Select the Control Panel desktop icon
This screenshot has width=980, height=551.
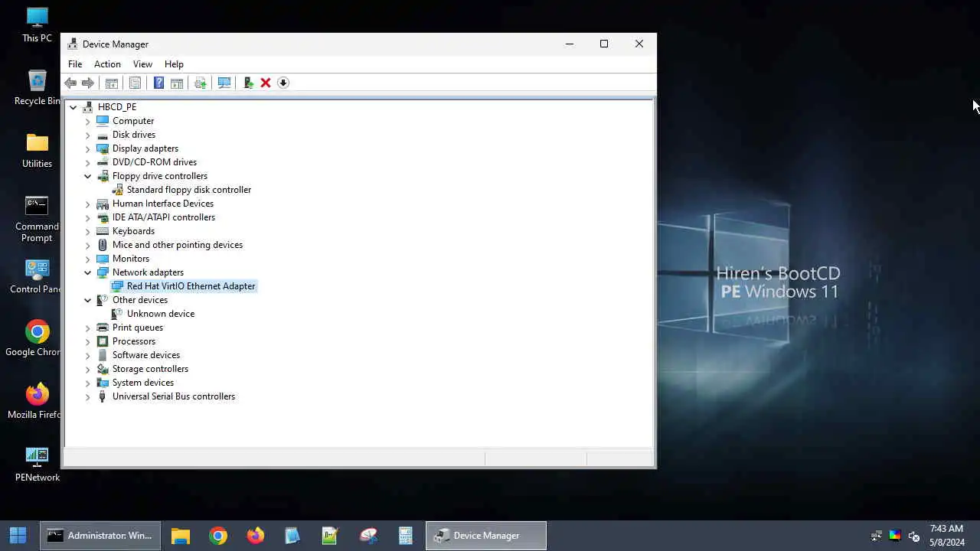[x=37, y=276]
